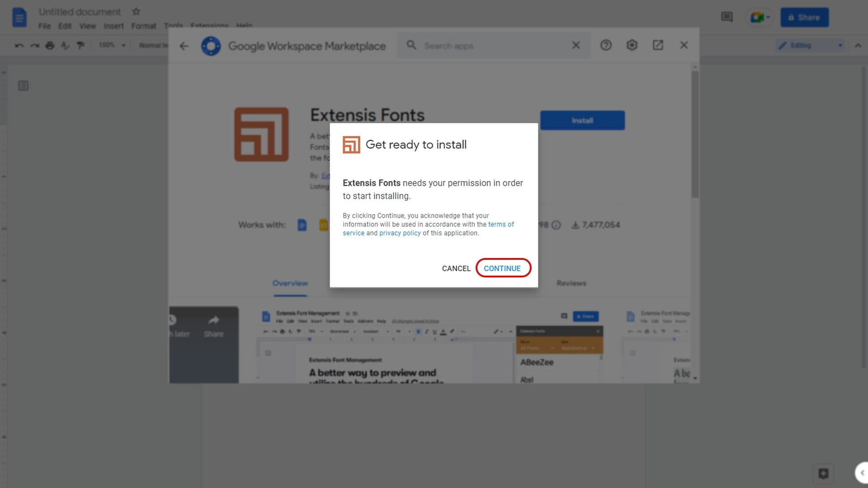This screenshot has width=868, height=488.
Task: Open the Editing mode dropdown
Action: coord(810,45)
